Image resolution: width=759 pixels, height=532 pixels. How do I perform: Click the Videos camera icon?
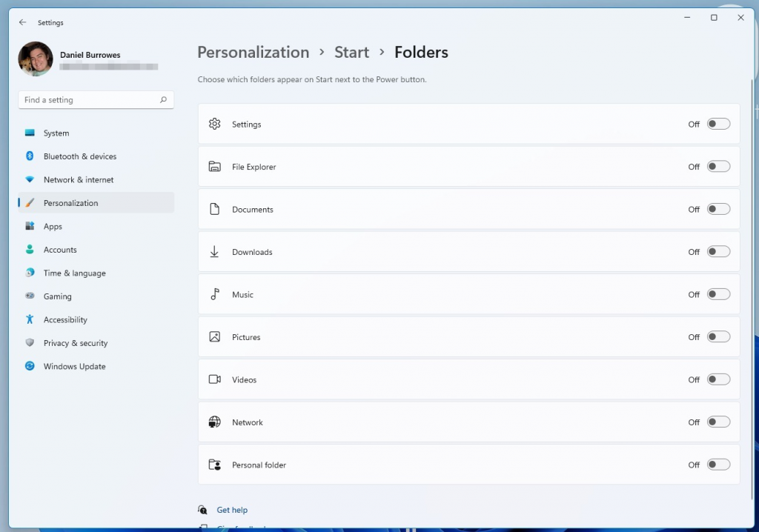tap(214, 379)
